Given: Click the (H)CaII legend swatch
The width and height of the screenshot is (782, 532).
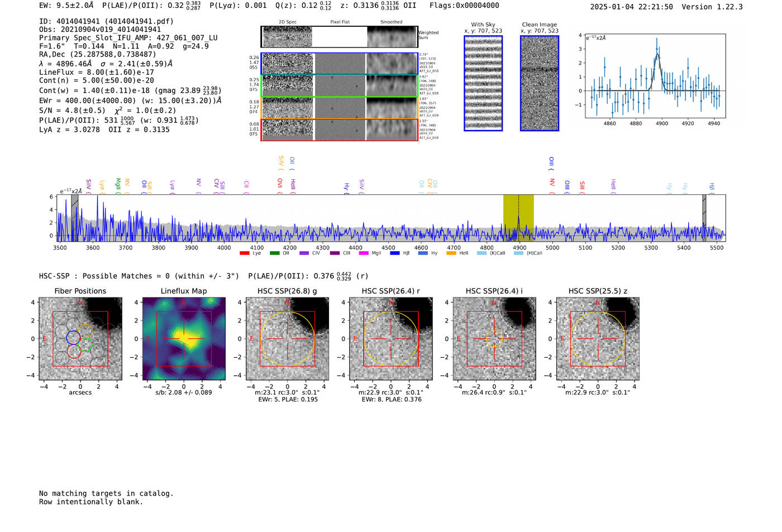Looking at the screenshot, I should [x=518, y=253].
